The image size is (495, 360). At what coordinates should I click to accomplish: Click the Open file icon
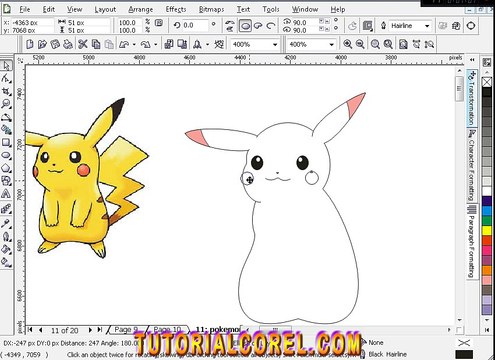pos(42,44)
